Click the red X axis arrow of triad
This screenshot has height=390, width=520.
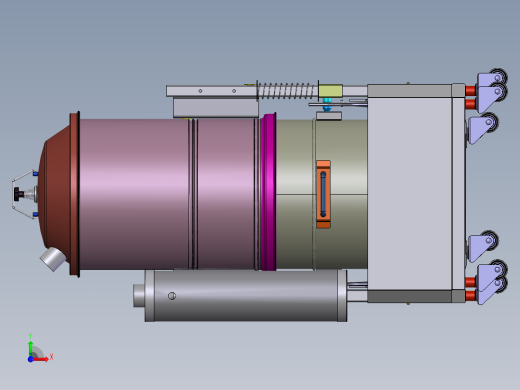pyautogui.click(x=41, y=359)
